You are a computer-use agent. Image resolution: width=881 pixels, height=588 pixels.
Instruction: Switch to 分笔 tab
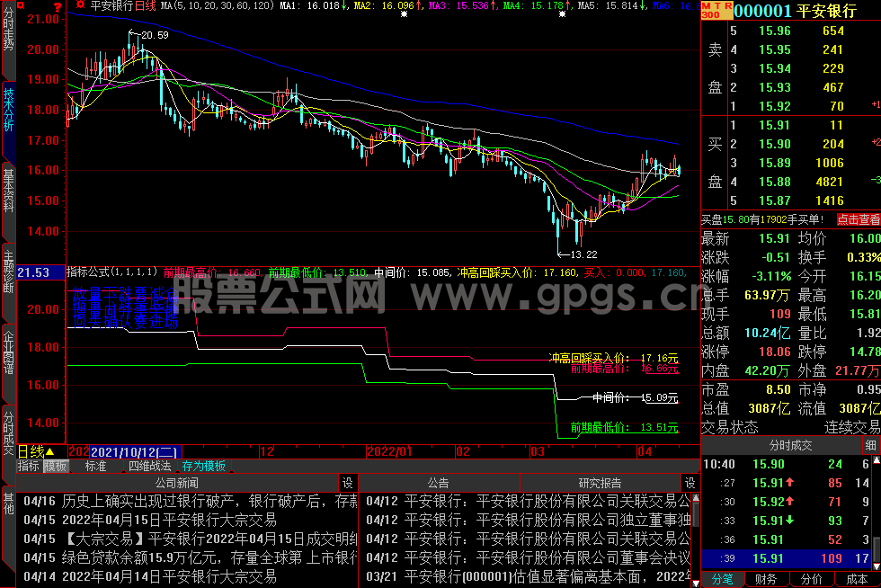[722, 580]
